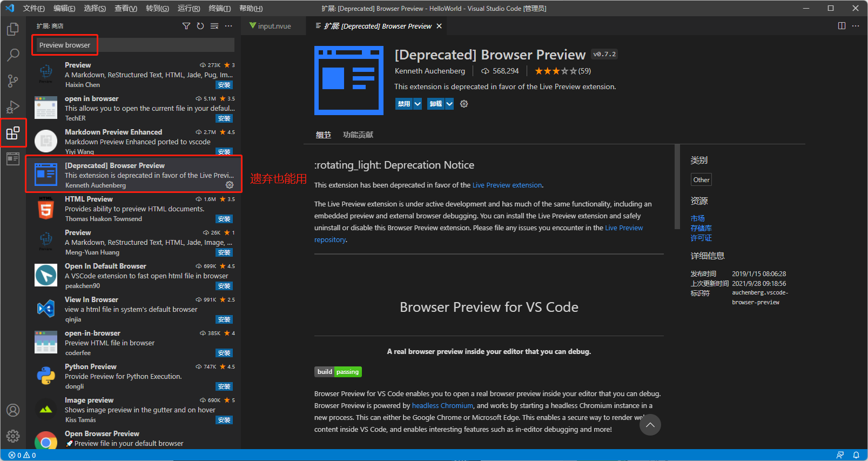The image size is (868, 461).
Task: Click the 禁用 disable button
Action: (x=403, y=104)
